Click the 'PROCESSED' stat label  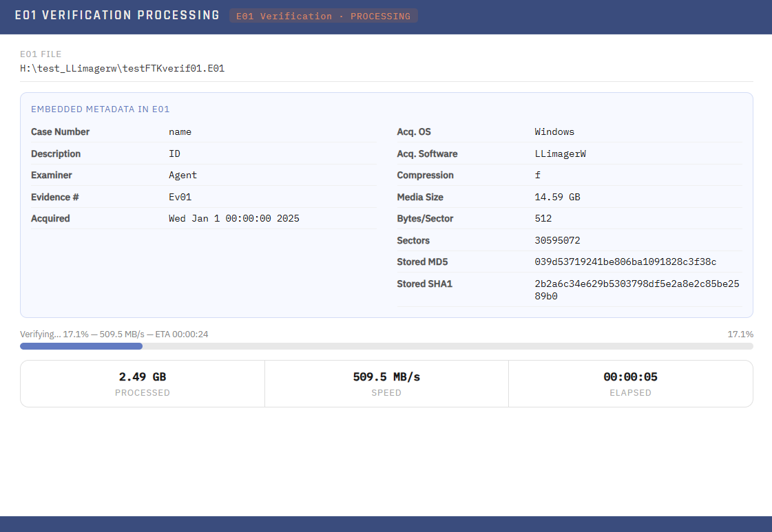pyautogui.click(x=143, y=393)
